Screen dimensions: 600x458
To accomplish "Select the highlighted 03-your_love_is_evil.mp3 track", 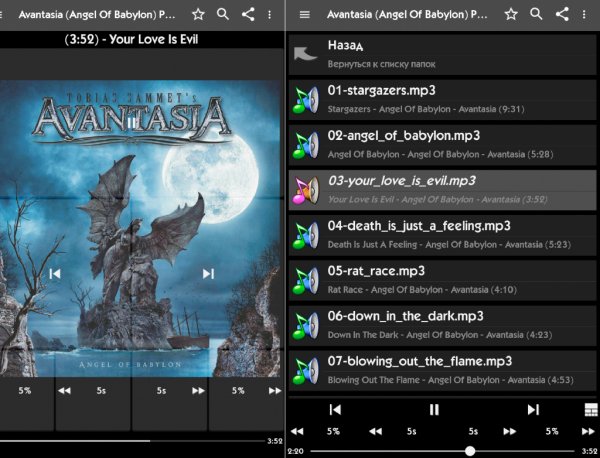I will (442, 190).
